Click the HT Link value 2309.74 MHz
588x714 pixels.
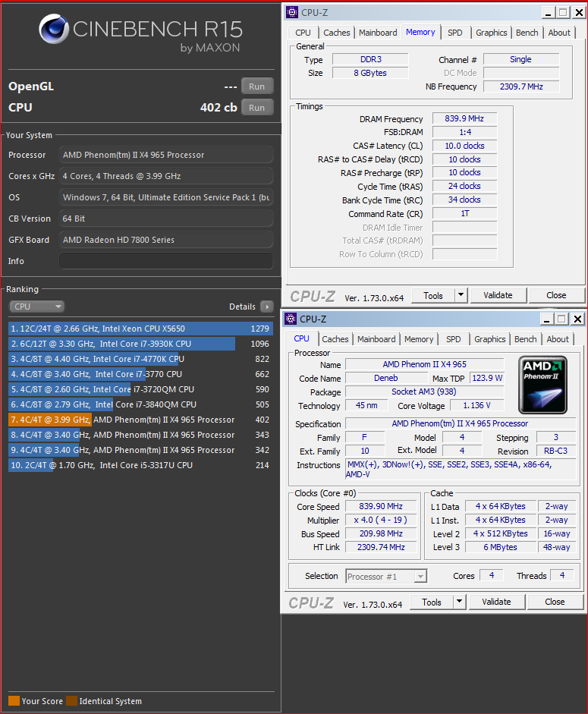point(381,547)
